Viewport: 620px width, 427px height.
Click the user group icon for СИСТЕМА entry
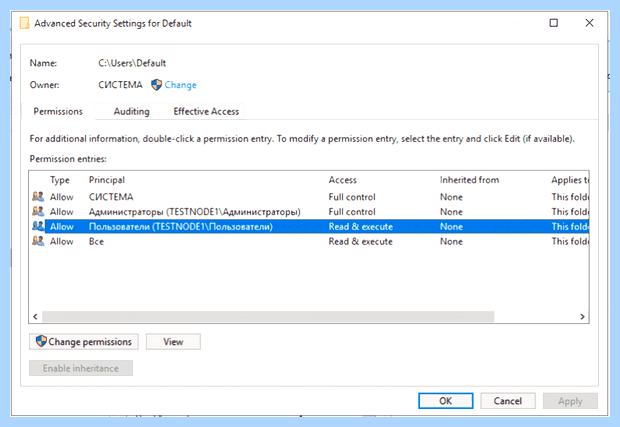pyautogui.click(x=38, y=196)
